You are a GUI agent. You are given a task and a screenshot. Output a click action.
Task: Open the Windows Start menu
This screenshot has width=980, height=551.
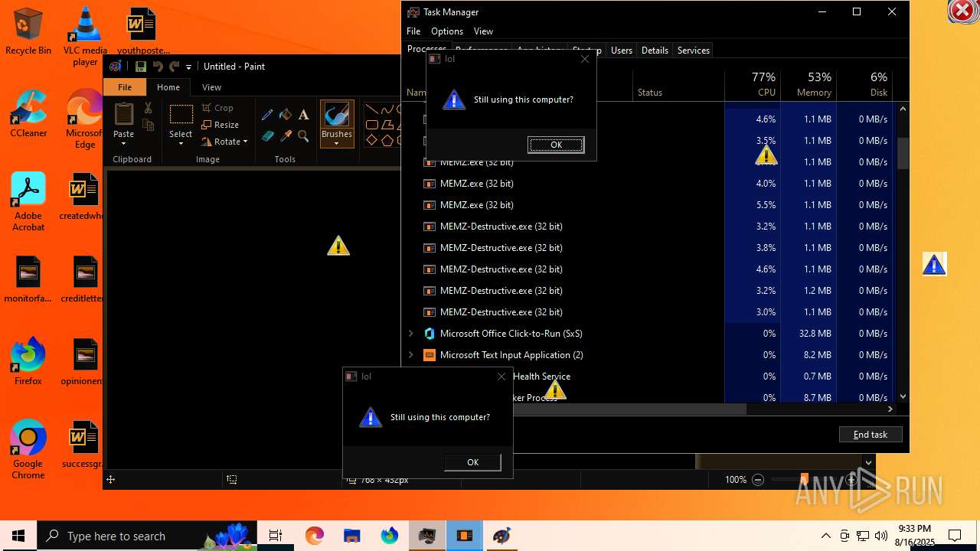(18, 536)
